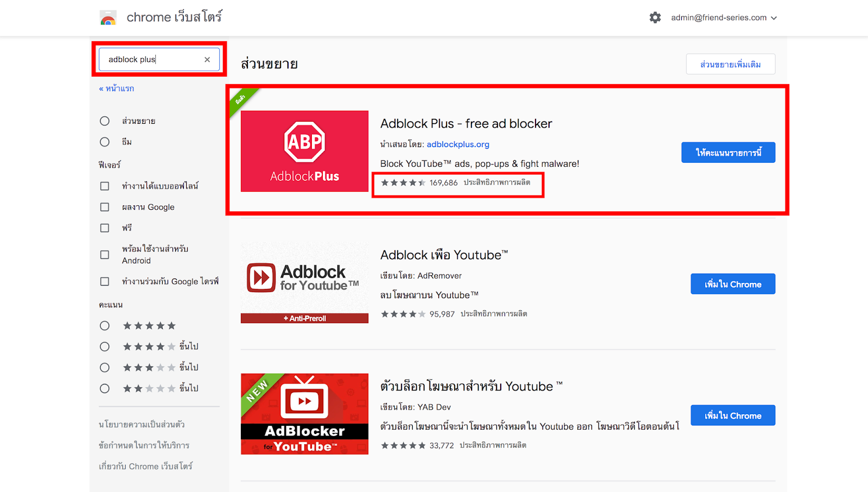868x492 pixels.
Task: Click the chrome เว็บสโตร์ header title
Action: [174, 17]
